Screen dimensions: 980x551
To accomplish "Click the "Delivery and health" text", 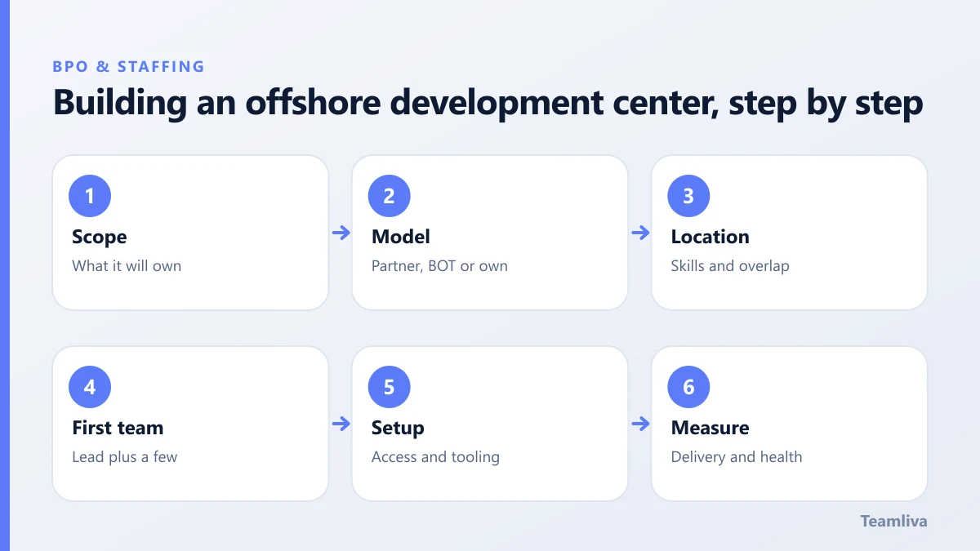I will tap(737, 457).
